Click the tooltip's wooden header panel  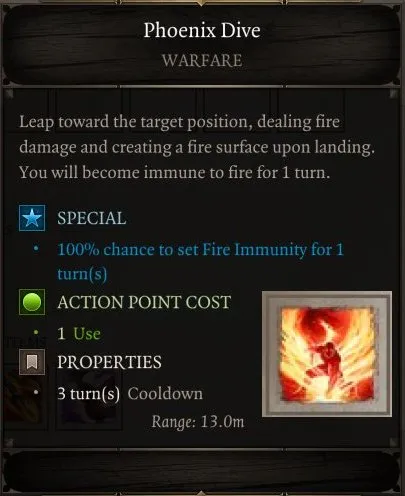click(202, 44)
